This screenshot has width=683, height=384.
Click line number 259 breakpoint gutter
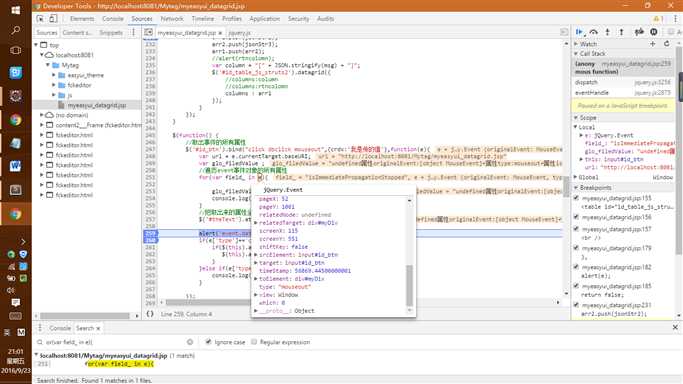coord(150,233)
